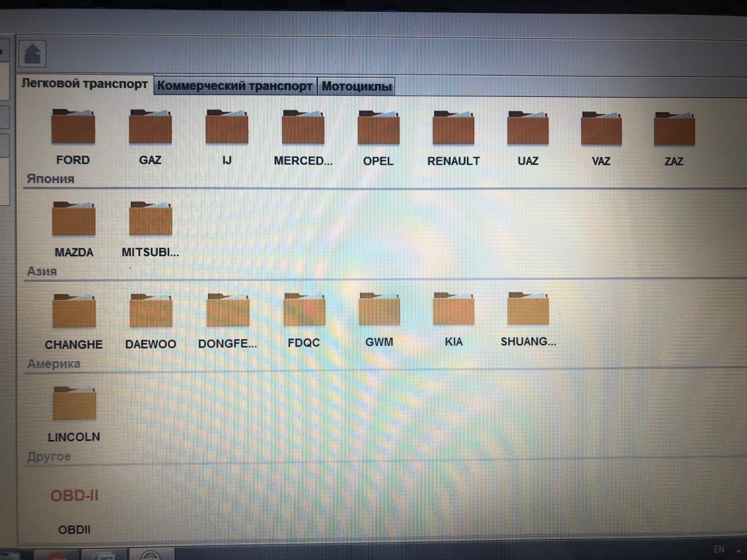Select the OBD-II red logo item
747x560 pixels.
75,496
